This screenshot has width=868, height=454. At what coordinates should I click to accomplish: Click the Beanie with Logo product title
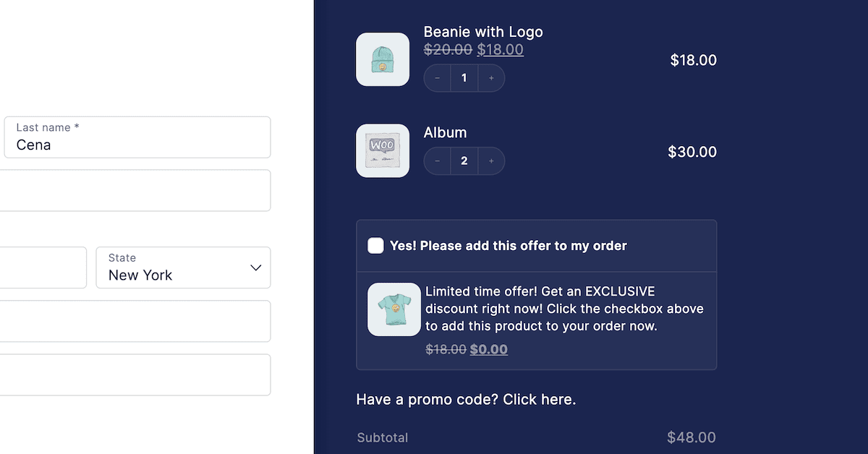click(x=483, y=32)
